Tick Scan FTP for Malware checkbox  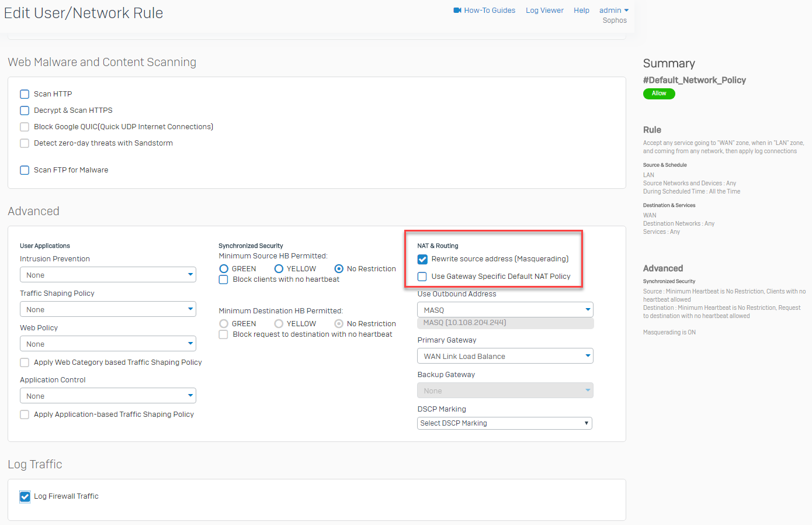25,170
